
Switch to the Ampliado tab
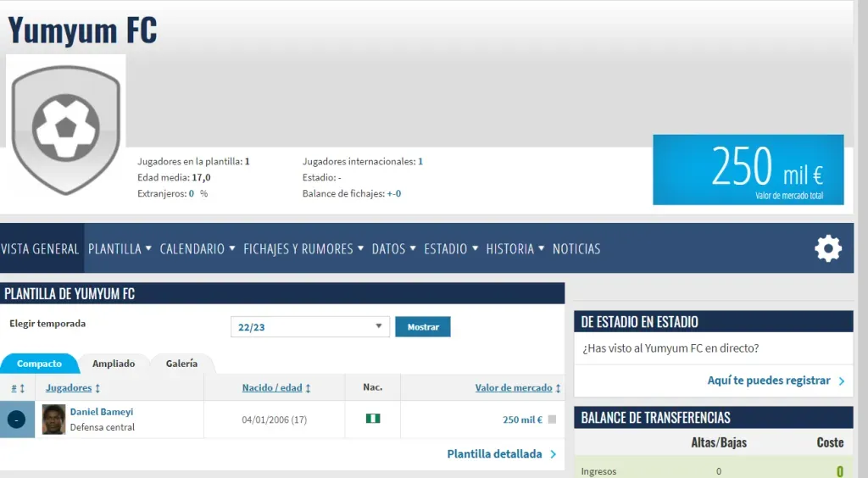[x=114, y=364]
